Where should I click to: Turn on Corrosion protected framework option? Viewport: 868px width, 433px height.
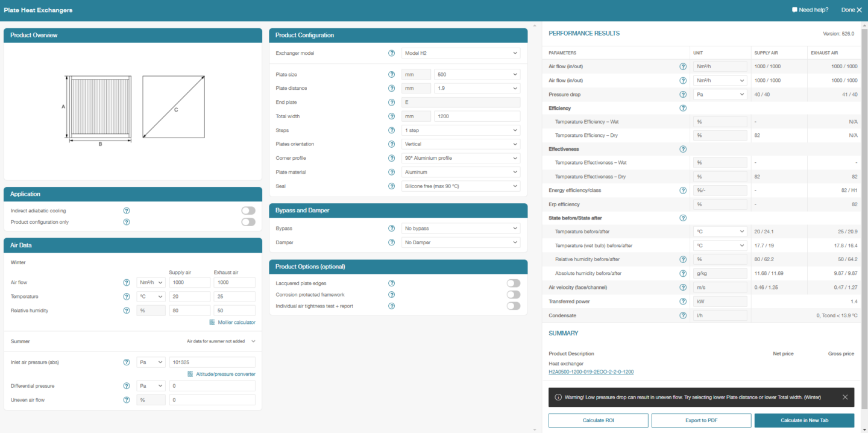(x=513, y=294)
